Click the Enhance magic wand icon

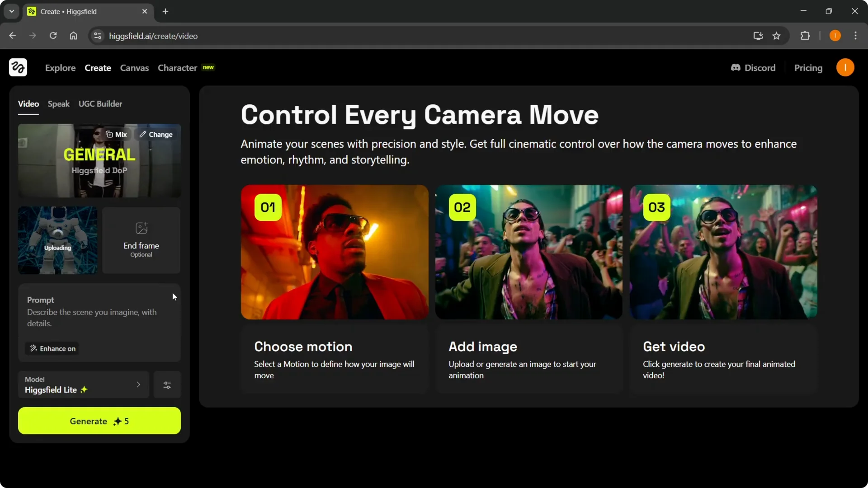click(33, 348)
